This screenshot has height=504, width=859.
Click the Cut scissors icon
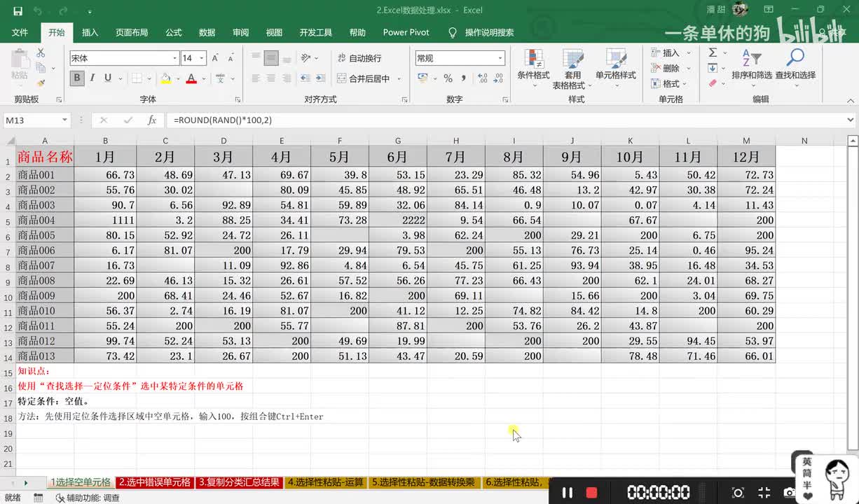[x=41, y=53]
